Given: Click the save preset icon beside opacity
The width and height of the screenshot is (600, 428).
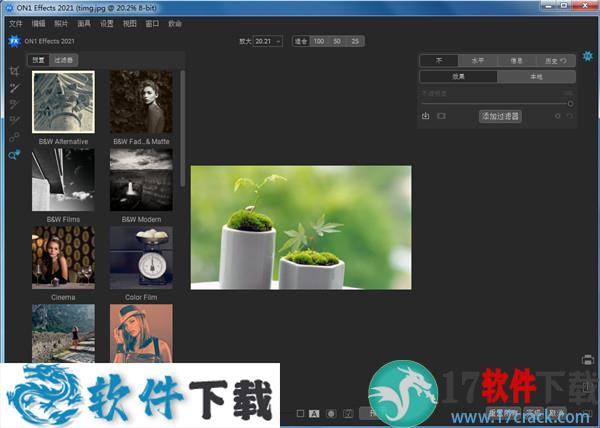Looking at the screenshot, I should 426,116.
